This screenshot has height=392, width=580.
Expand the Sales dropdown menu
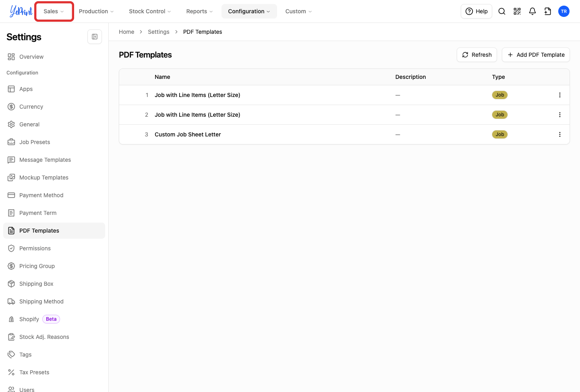click(54, 11)
